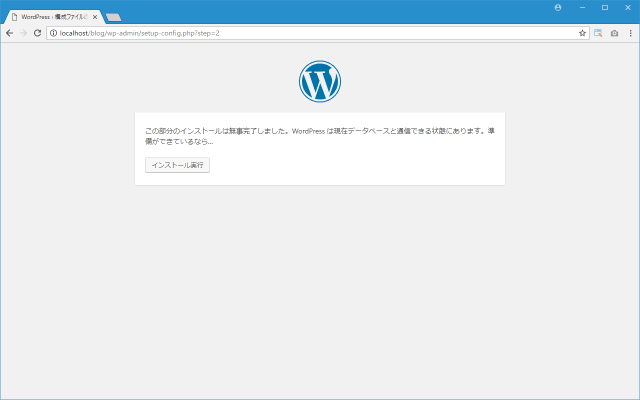Close the WordPress tab
Image resolution: width=640 pixels, height=400 pixels.
pyautogui.click(x=95, y=17)
